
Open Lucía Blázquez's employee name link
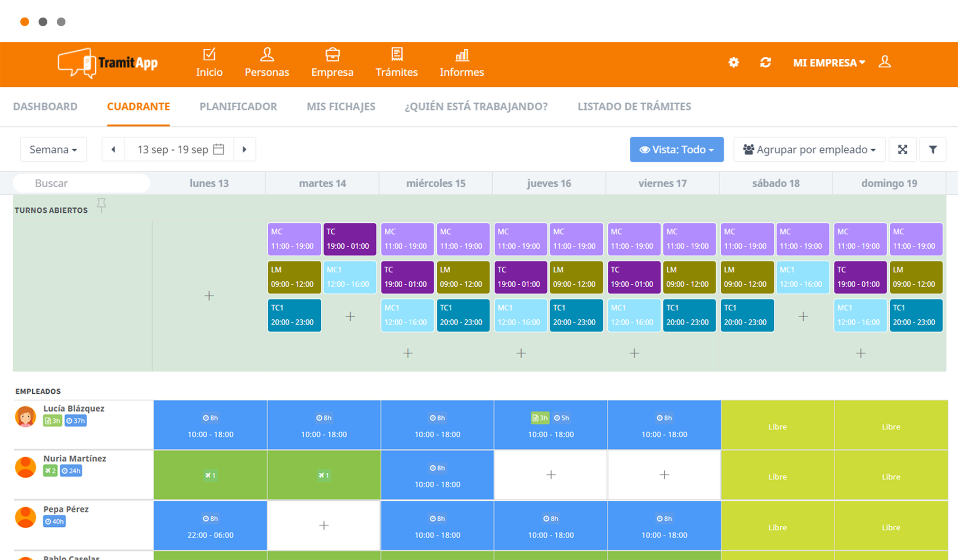74,408
